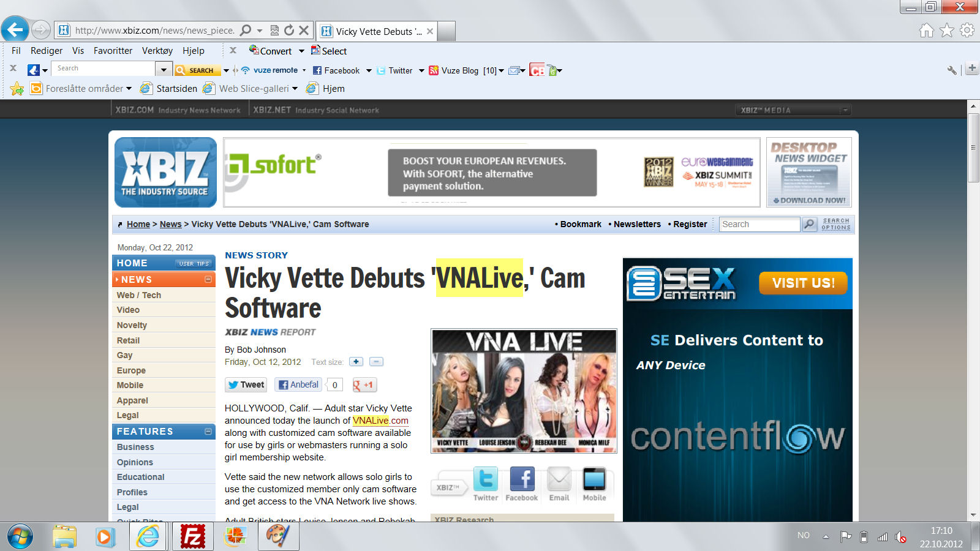Open toolbar options wrench icon
This screenshot has height=551, width=980.
point(952,70)
